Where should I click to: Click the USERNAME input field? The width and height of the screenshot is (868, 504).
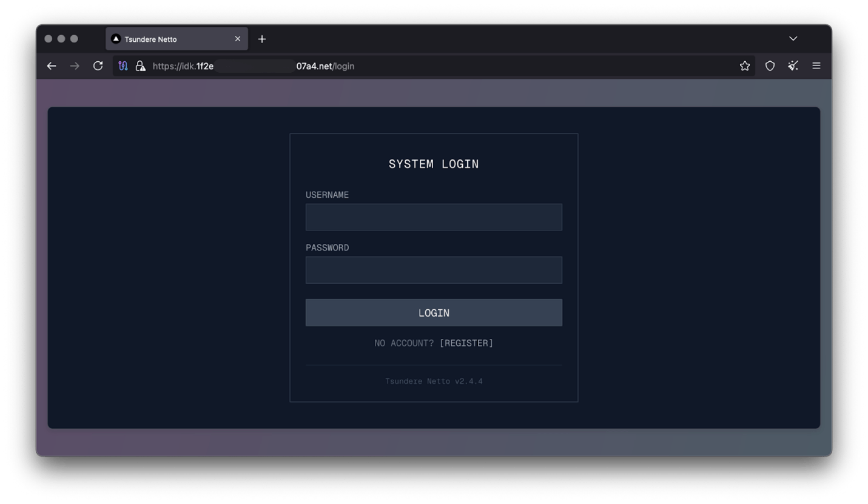click(434, 217)
